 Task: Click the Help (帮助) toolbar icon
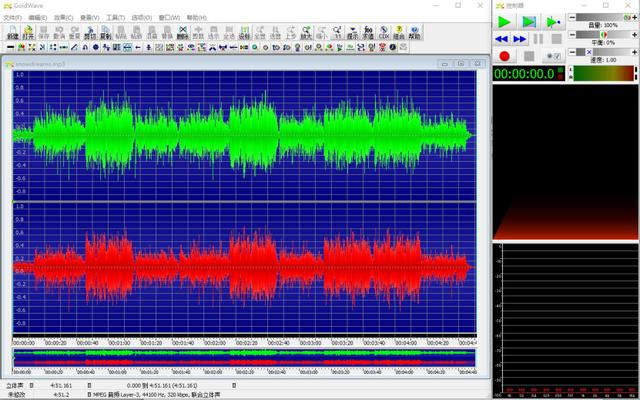[415, 32]
